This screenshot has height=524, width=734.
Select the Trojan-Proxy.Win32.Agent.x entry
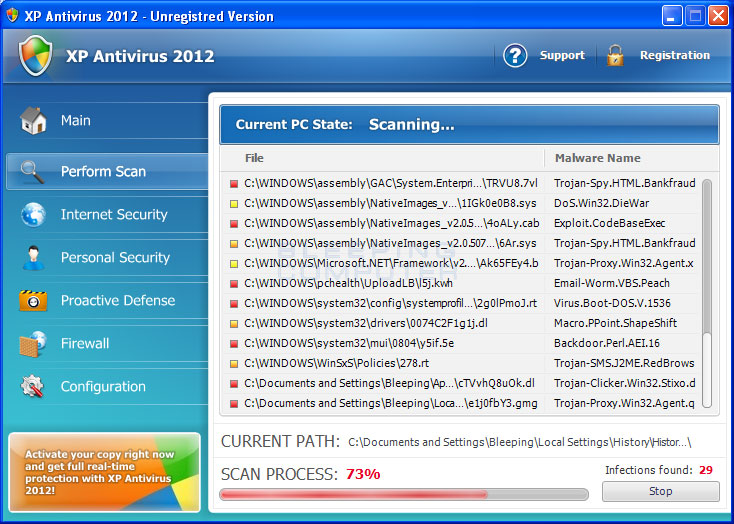coord(624,264)
